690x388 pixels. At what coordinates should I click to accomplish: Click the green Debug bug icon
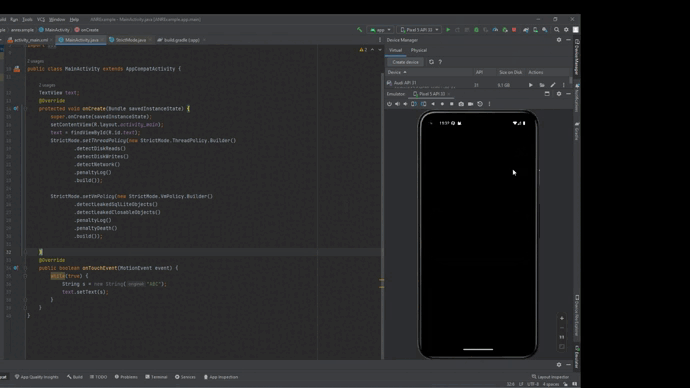click(x=476, y=30)
